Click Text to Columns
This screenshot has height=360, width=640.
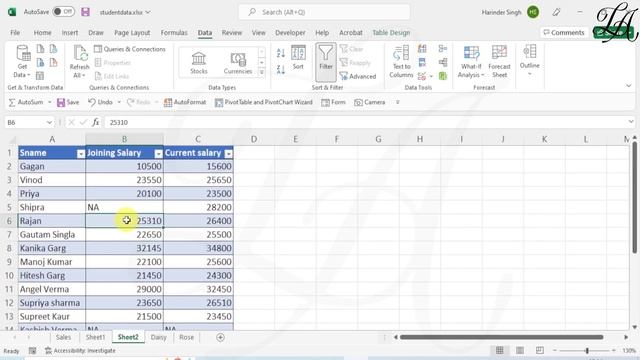401,62
